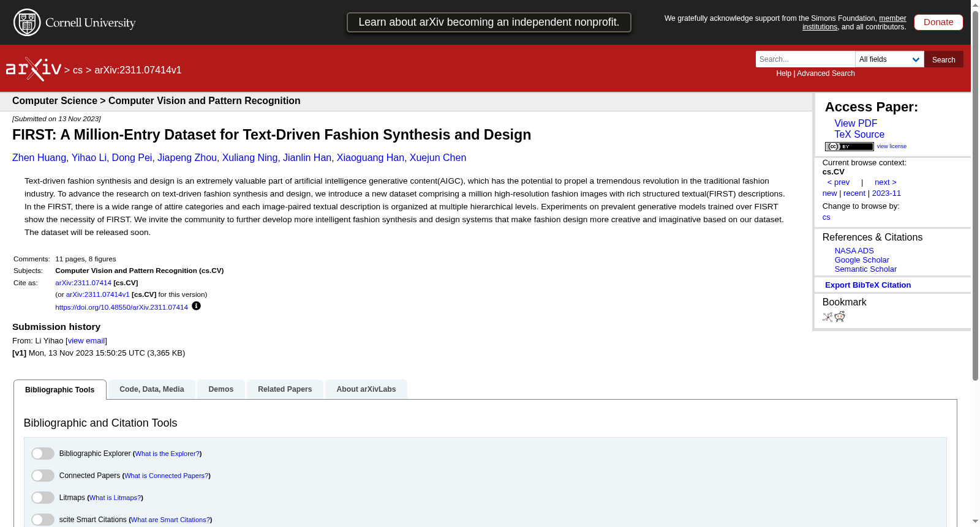Open author Xuliang Ning link
This screenshot has width=980, height=527.
pyautogui.click(x=250, y=157)
